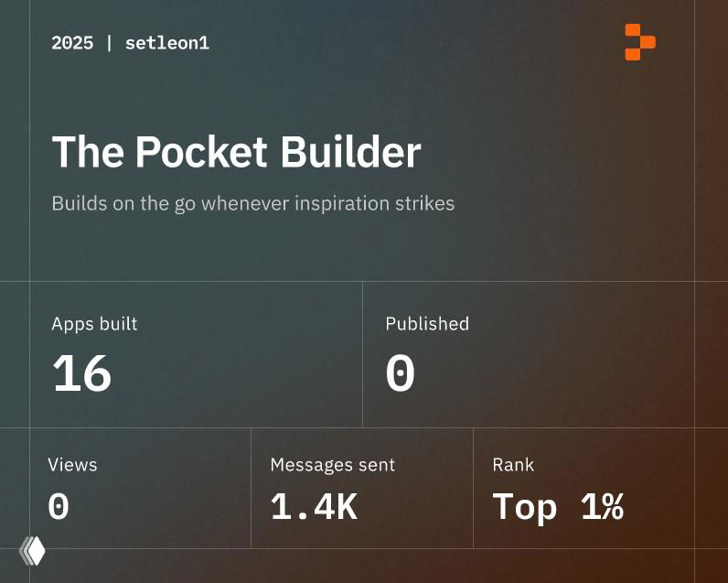
Task: Click the white hexagon logo in the corner
Action: [33, 551]
